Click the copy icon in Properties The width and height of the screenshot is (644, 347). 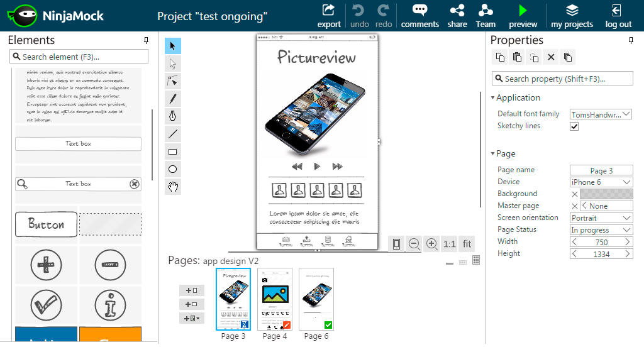point(500,57)
